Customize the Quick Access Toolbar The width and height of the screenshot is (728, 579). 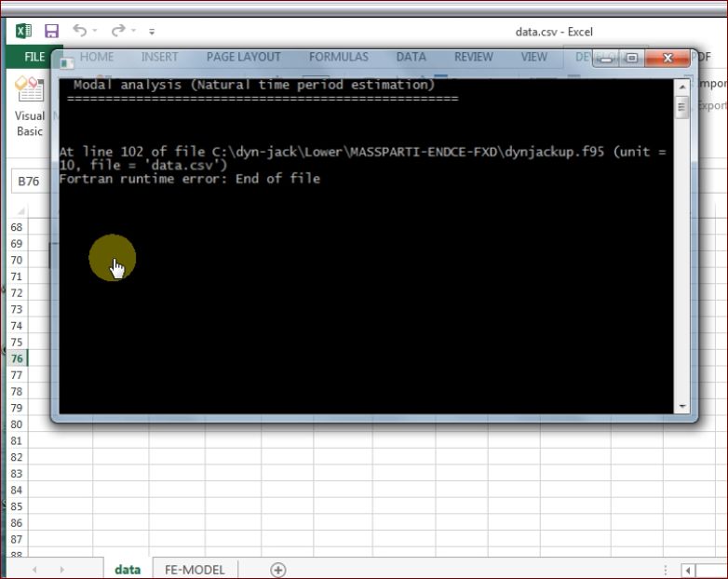coord(152,32)
